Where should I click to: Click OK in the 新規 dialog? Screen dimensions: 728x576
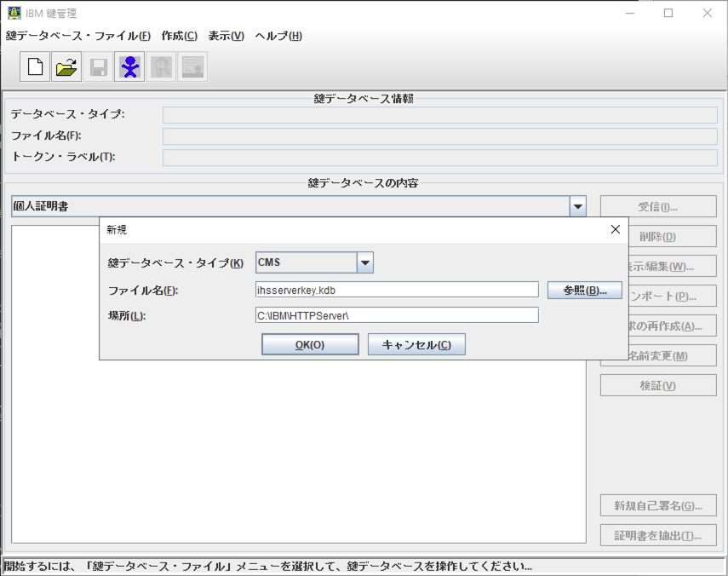click(310, 345)
